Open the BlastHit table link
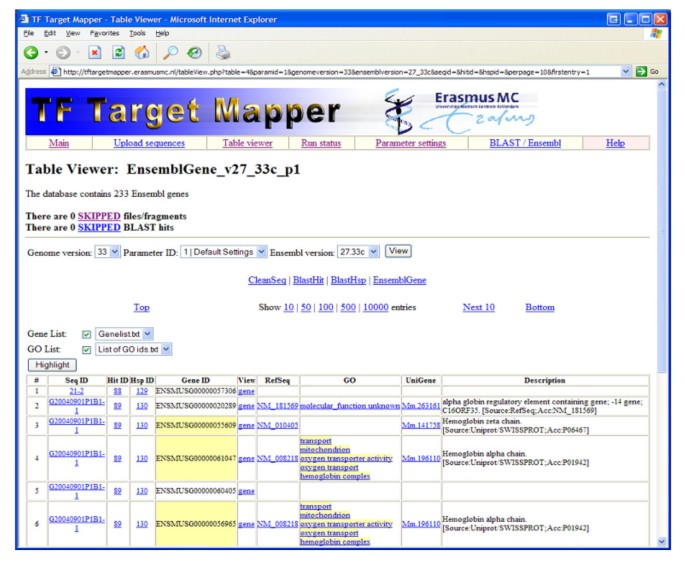The image size is (685, 582). point(308,280)
